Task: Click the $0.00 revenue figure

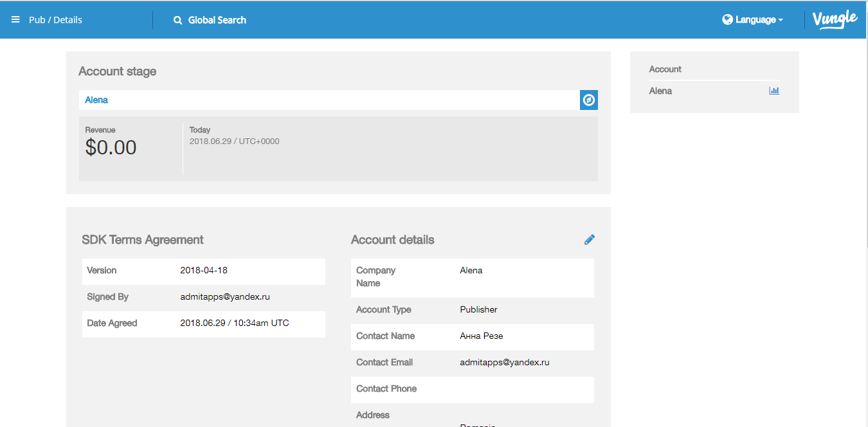Action: click(x=111, y=148)
